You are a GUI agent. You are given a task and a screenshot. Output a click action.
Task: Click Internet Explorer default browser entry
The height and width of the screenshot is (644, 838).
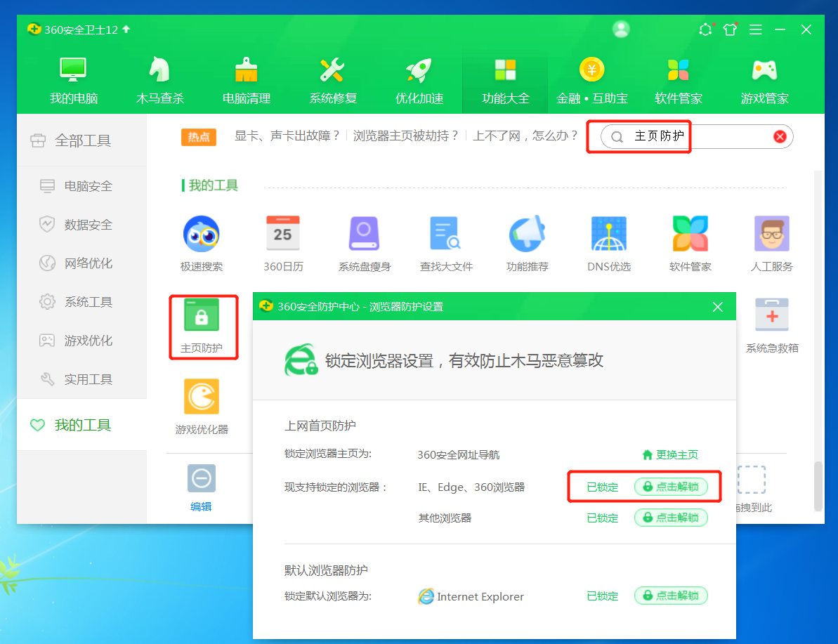coord(471,596)
